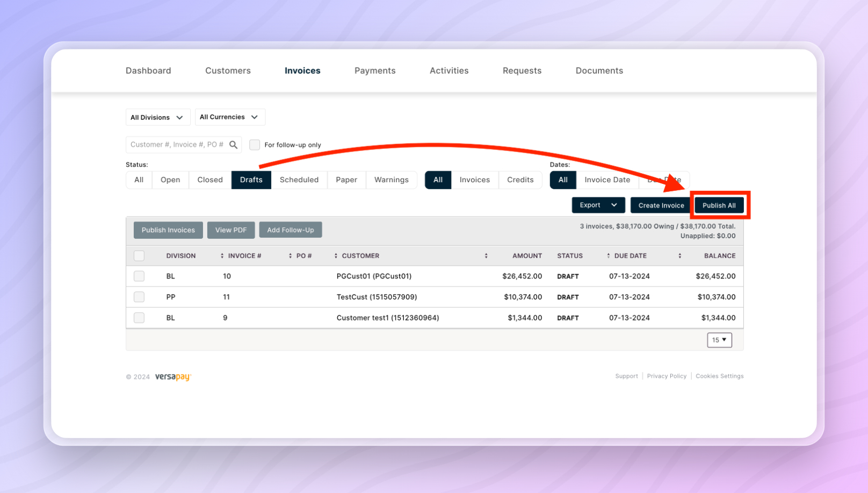Click the $10,374.00 amount cell

tap(523, 297)
